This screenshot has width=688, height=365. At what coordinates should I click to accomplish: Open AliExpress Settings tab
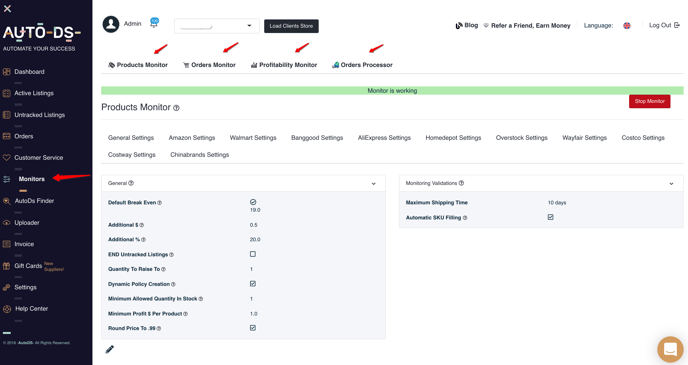(x=384, y=138)
